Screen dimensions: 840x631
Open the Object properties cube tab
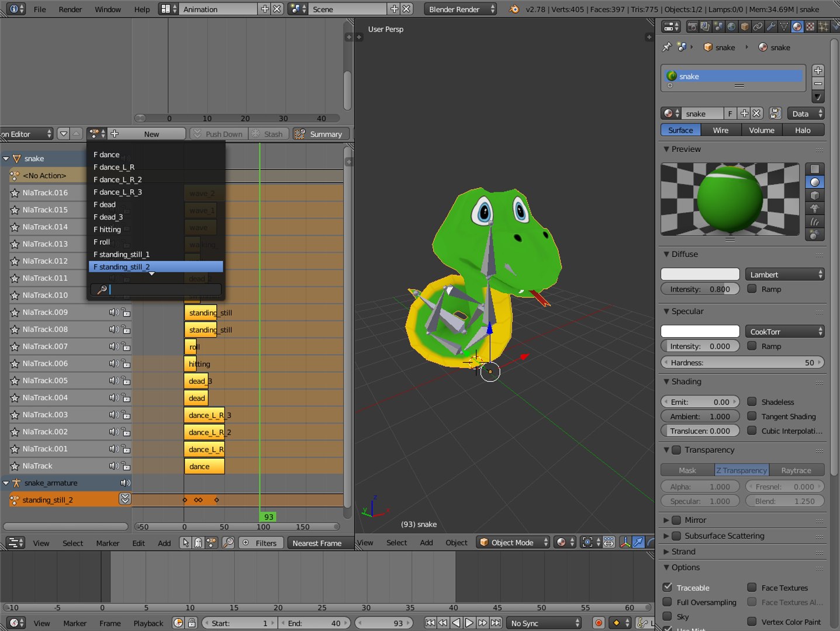(x=745, y=26)
